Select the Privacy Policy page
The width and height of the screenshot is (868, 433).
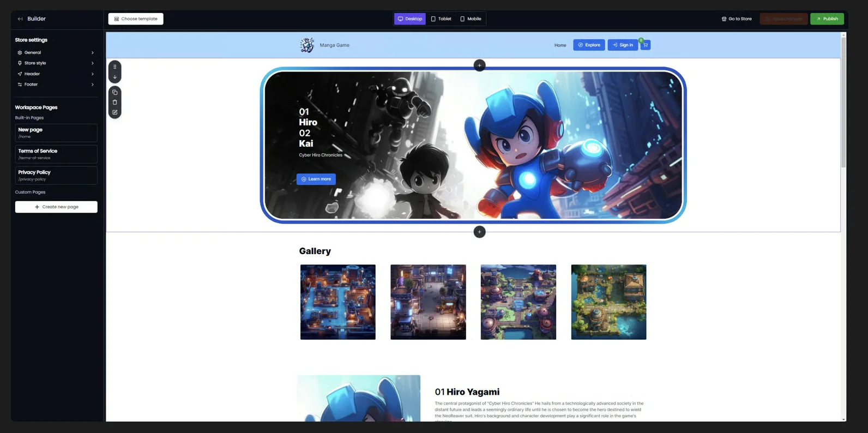click(x=56, y=176)
